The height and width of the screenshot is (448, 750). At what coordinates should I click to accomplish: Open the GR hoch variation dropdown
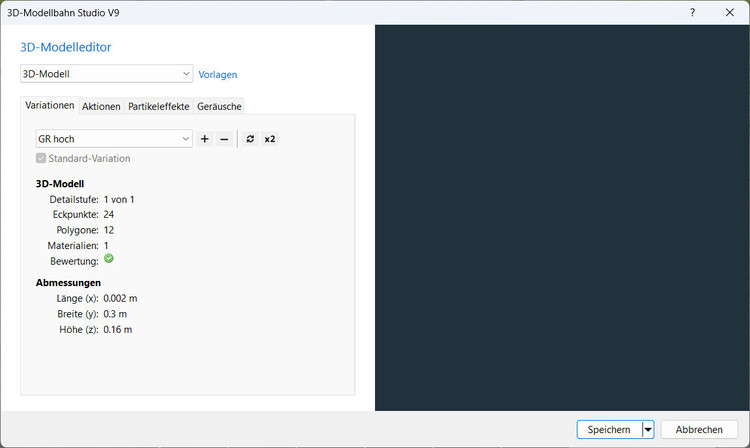pyautogui.click(x=114, y=139)
